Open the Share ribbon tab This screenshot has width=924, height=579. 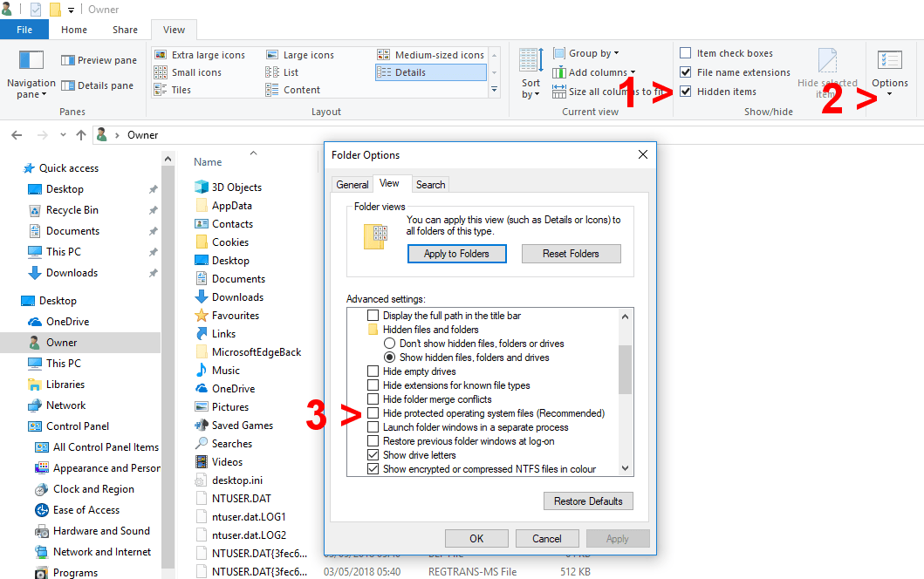[124, 29]
